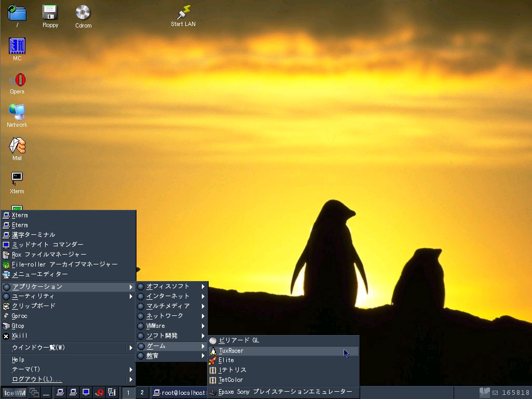Open the root folder "/" desktop icon
The width and height of the screenshot is (532, 399).
17,16
